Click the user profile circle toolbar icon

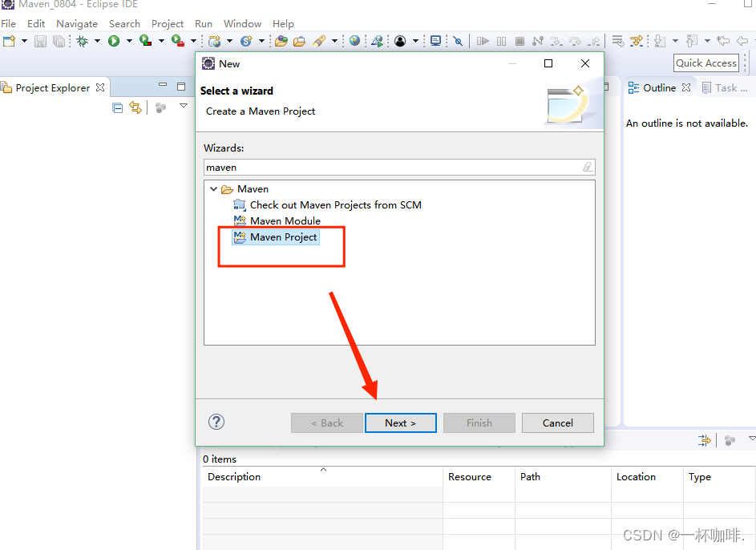click(x=400, y=41)
